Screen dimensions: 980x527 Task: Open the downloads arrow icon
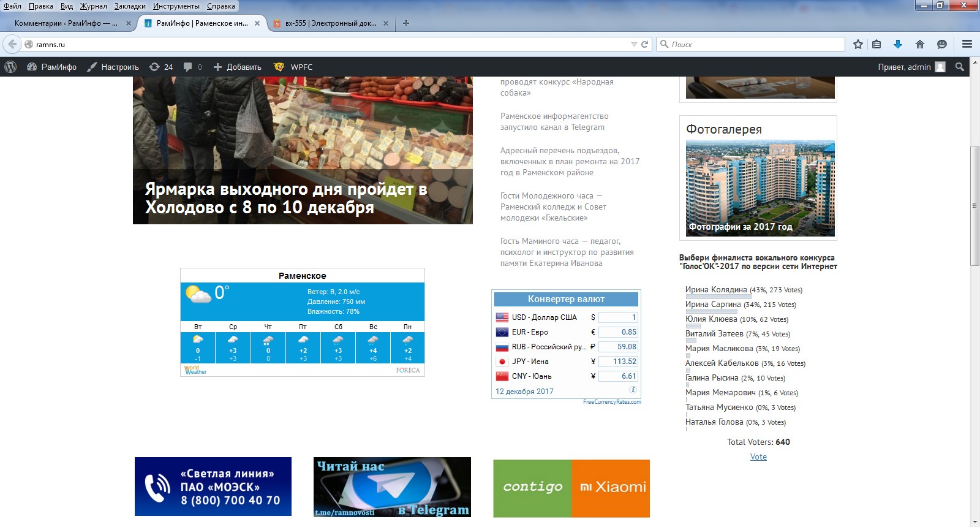click(898, 44)
